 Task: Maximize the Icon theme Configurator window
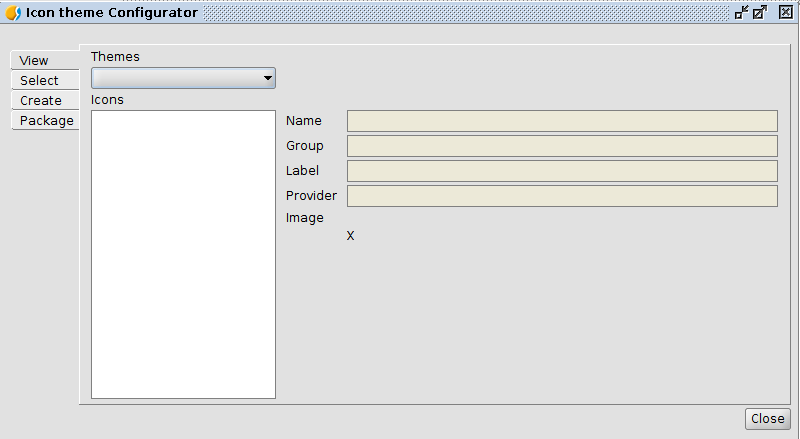click(760, 13)
